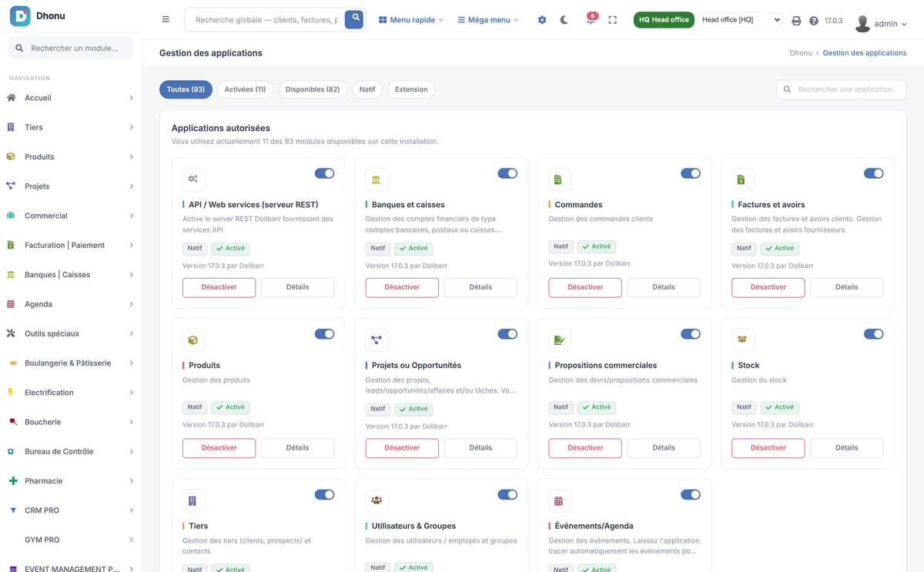Screen dimensions: 924x572
Task: Click the admin user avatar
Action: pyautogui.click(x=862, y=24)
